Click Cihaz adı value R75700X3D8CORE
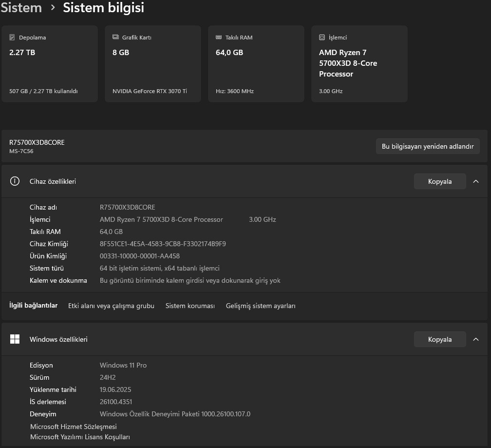The height and width of the screenshot is (448, 491). tap(128, 207)
